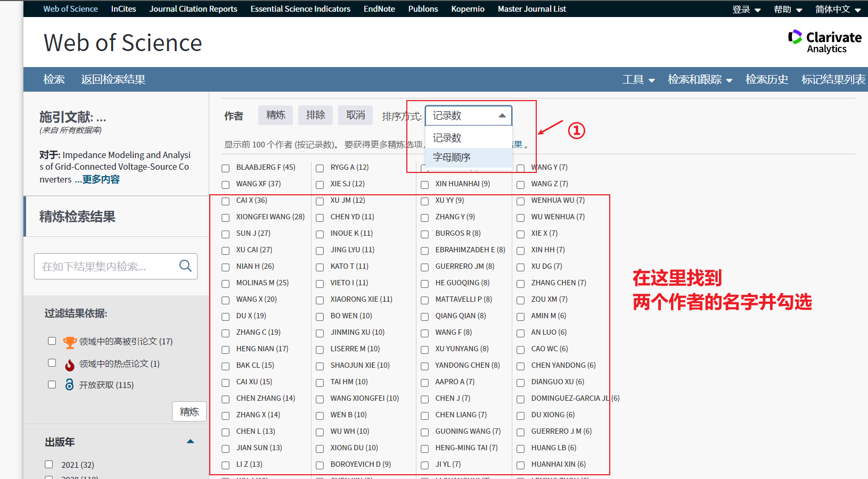Image resolution: width=868 pixels, height=479 pixels.
Task: Open the Kopernio link in top bar
Action: click(468, 9)
